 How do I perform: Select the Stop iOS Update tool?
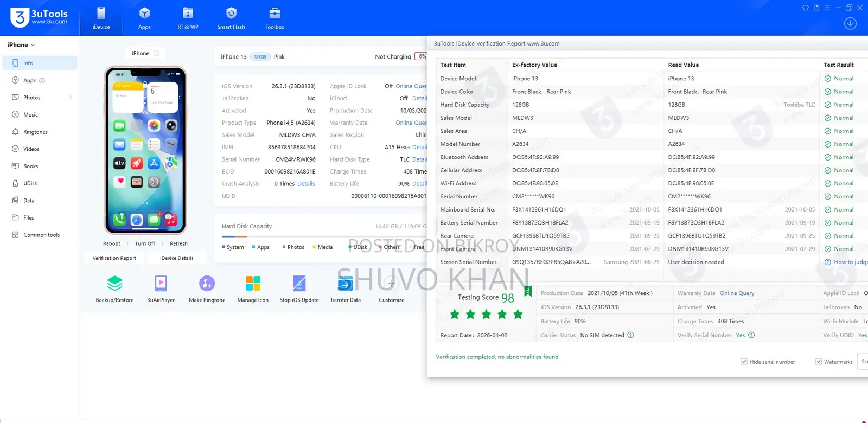tap(299, 289)
